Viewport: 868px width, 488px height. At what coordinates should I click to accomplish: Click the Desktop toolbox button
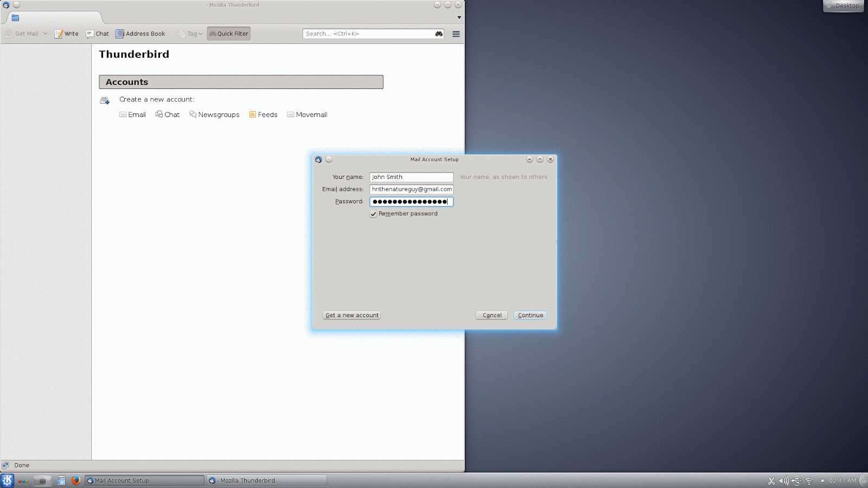(843, 5)
